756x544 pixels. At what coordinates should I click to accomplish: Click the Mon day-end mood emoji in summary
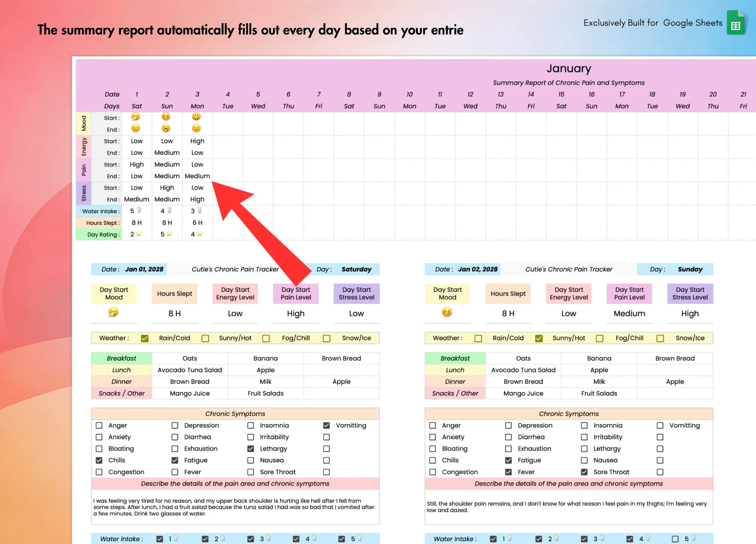coord(196,128)
